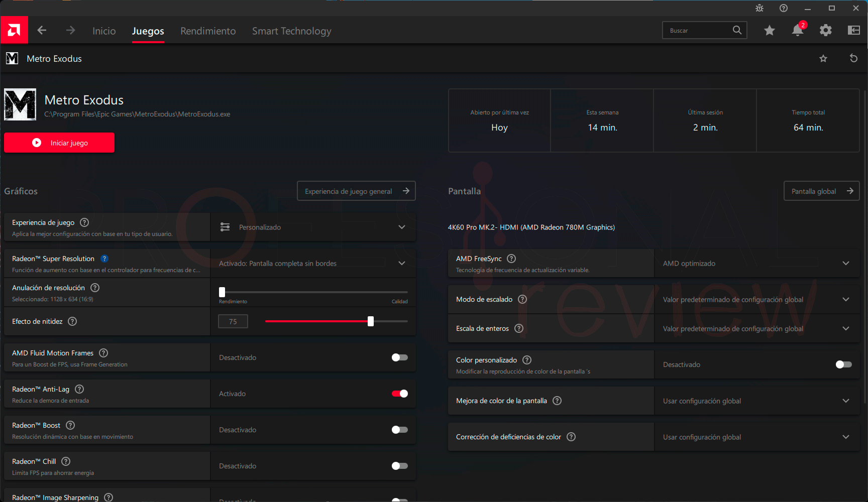Image resolution: width=868 pixels, height=502 pixels.
Task: Click the Tiempo total 64 min. card
Action: pyautogui.click(x=808, y=120)
